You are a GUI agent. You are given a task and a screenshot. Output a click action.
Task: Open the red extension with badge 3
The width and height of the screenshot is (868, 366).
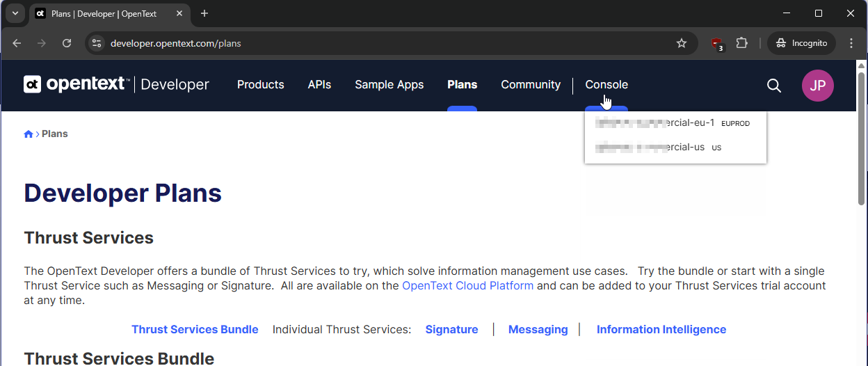tap(717, 43)
